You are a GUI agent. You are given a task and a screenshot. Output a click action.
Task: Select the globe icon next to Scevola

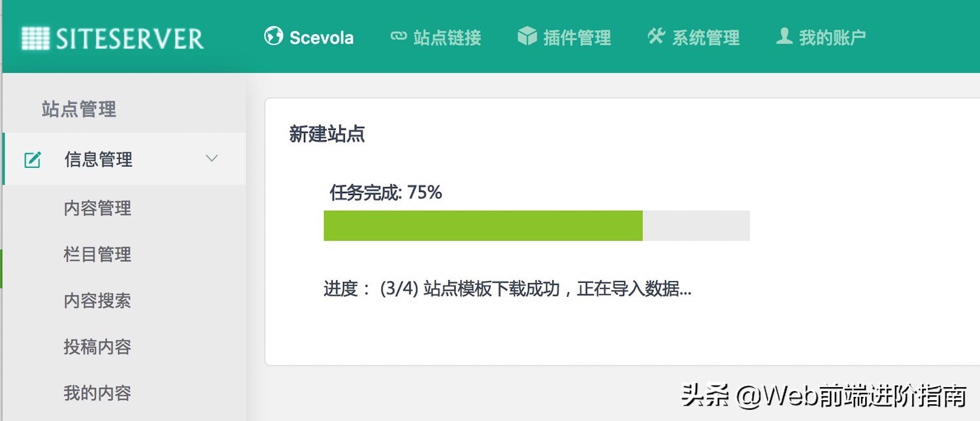[272, 37]
